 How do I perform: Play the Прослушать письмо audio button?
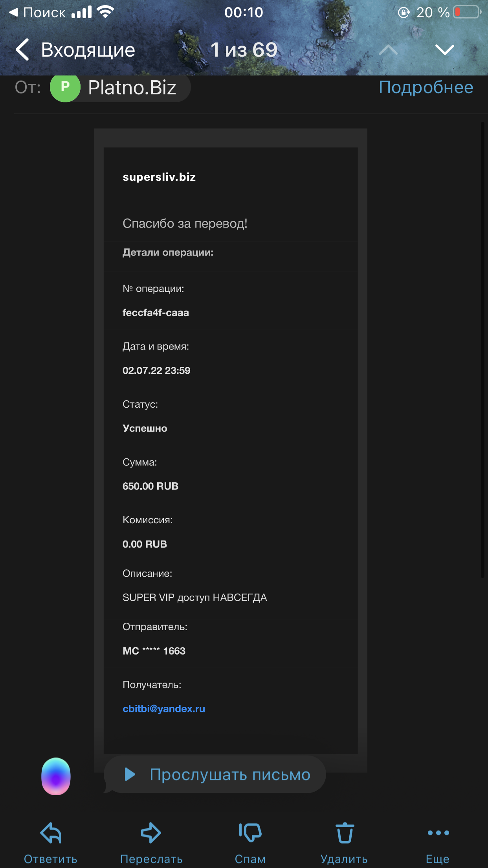215,774
